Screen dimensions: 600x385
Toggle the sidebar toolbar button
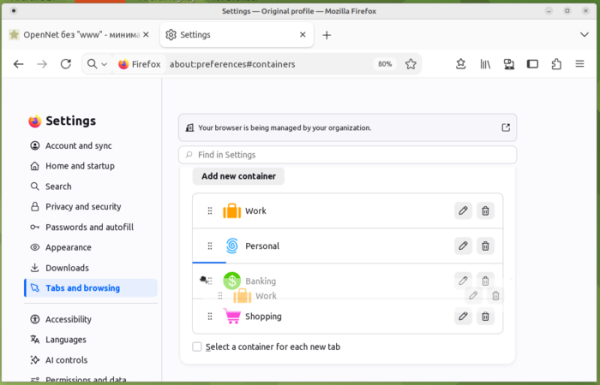[532, 64]
